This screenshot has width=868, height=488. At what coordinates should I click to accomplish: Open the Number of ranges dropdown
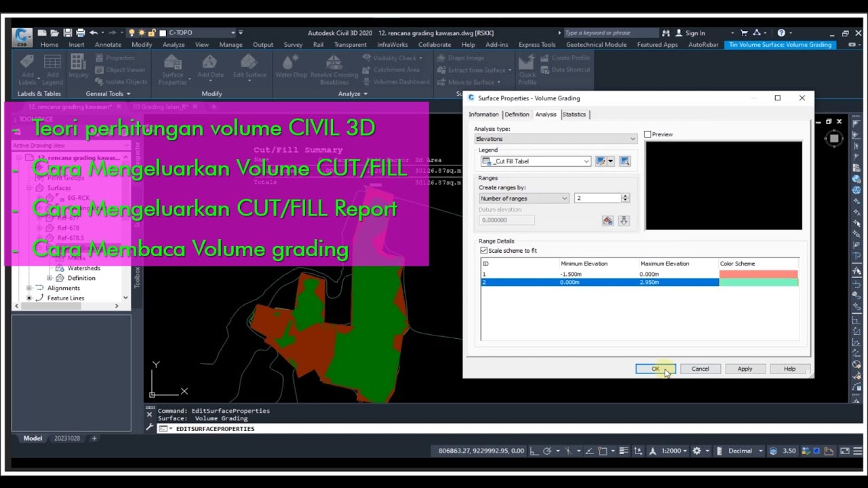[x=524, y=198]
